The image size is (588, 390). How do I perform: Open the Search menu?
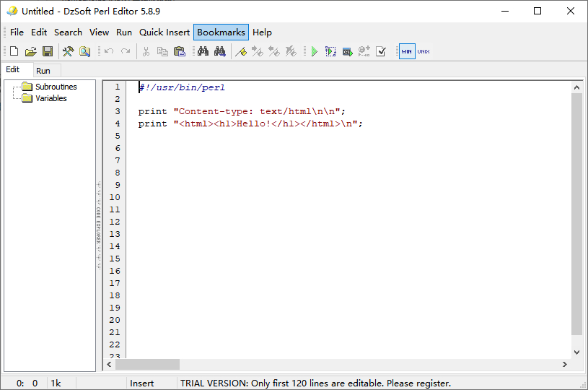[x=68, y=32]
